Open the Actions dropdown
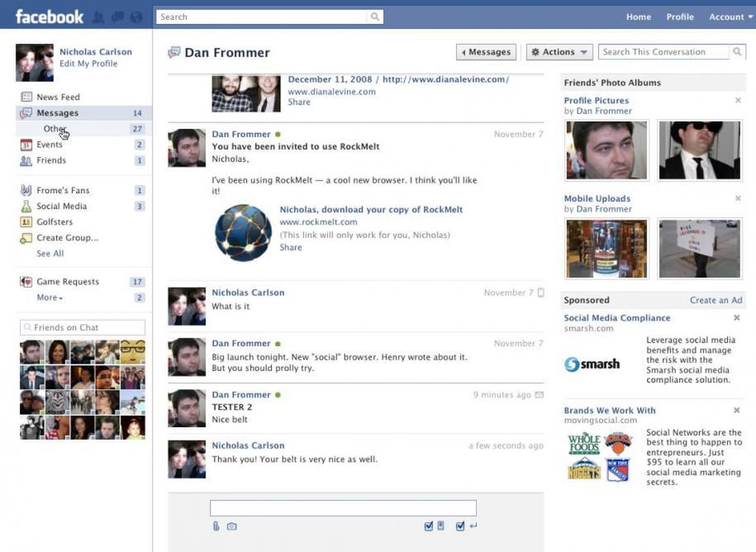Screen dimensions: 756x552 559,52
